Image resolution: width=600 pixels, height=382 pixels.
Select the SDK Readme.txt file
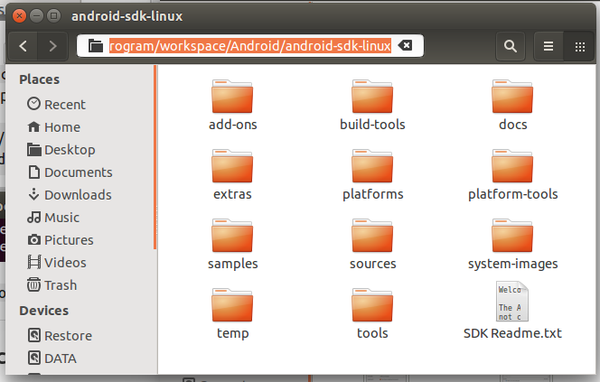coord(512,311)
